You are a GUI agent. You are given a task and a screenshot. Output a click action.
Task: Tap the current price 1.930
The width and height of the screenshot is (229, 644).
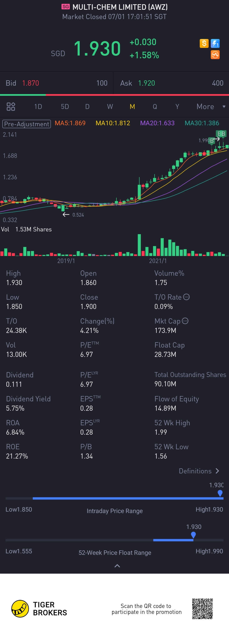[97, 49]
